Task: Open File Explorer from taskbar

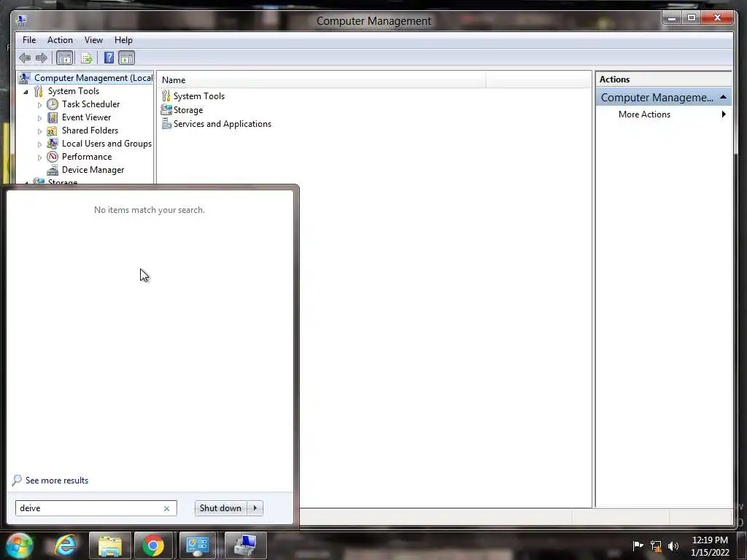Action: (109, 545)
